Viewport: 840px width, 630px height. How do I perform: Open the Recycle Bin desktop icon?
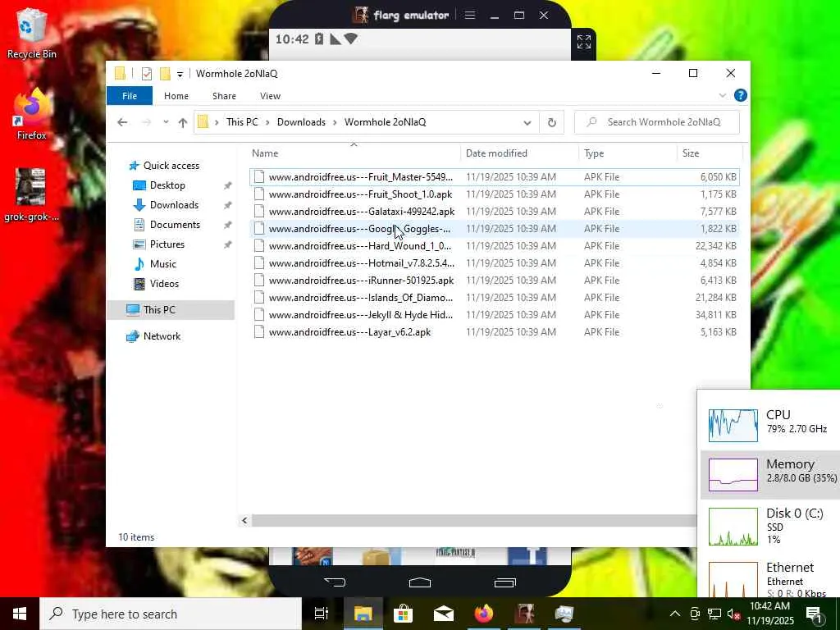coord(31,33)
